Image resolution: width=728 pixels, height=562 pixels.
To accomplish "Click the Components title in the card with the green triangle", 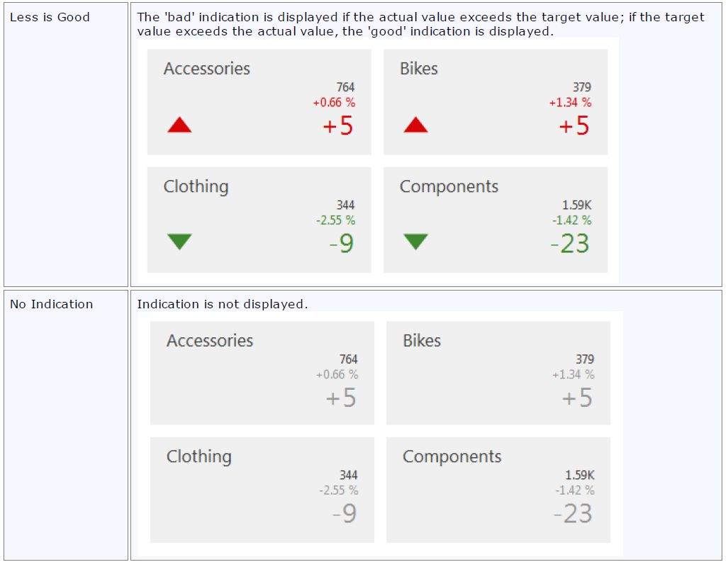I will point(449,186).
